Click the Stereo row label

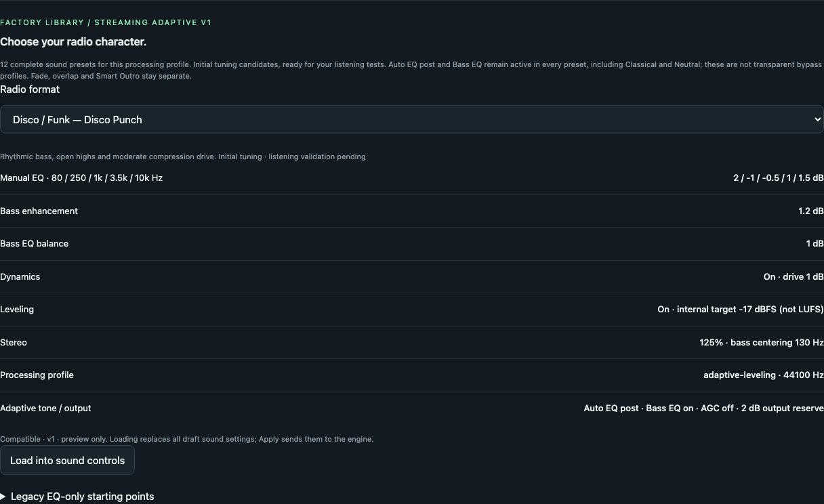14,343
